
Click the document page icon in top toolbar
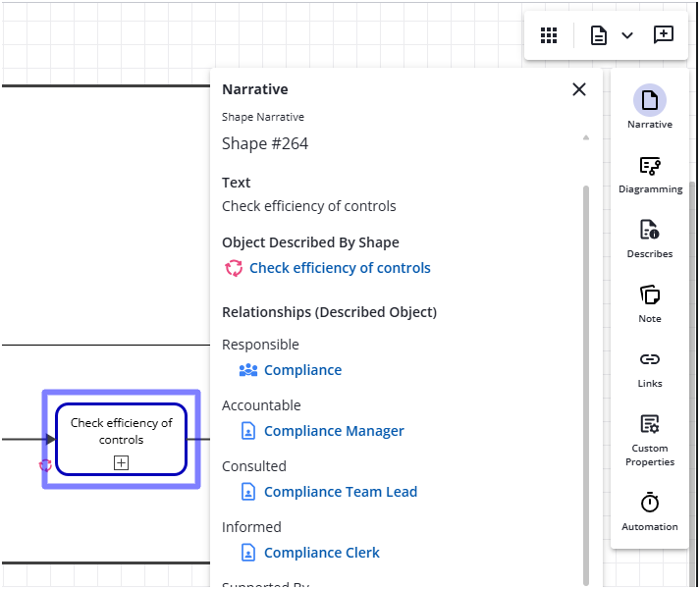598,35
